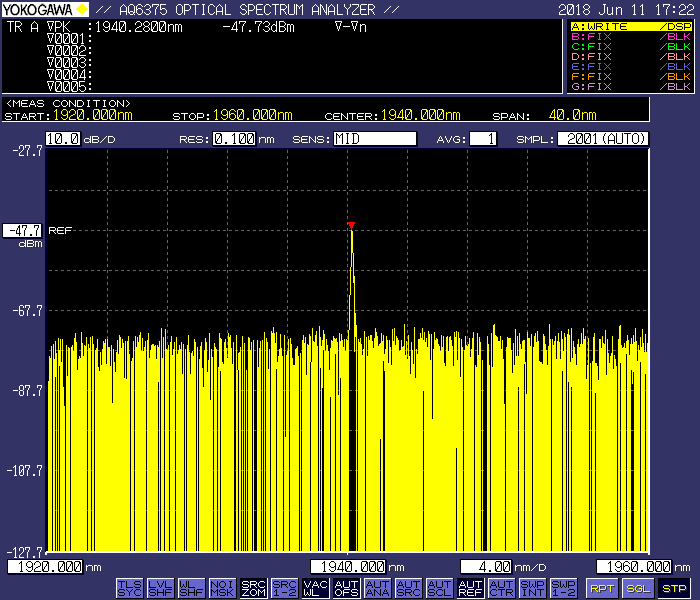Open the SMPL 2001(AUTO) sampling field
Screen dimensions: 700x600
coord(603,139)
